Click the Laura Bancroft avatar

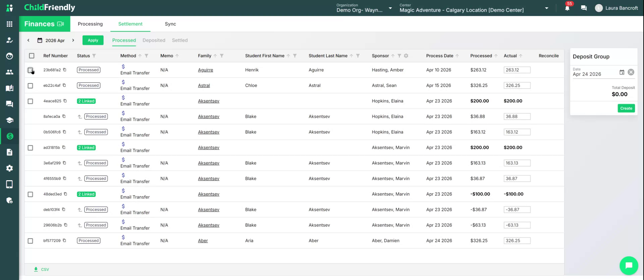click(599, 8)
